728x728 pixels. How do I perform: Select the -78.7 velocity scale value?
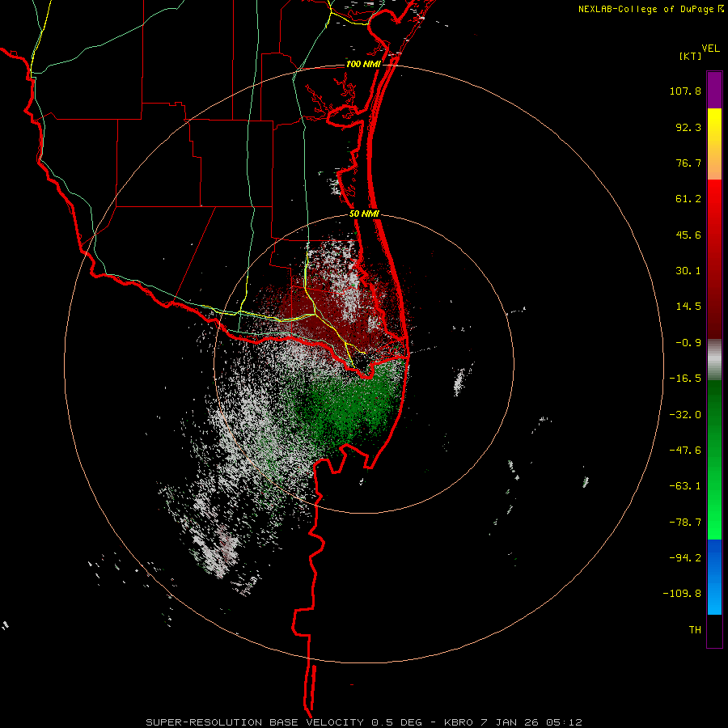685,523
